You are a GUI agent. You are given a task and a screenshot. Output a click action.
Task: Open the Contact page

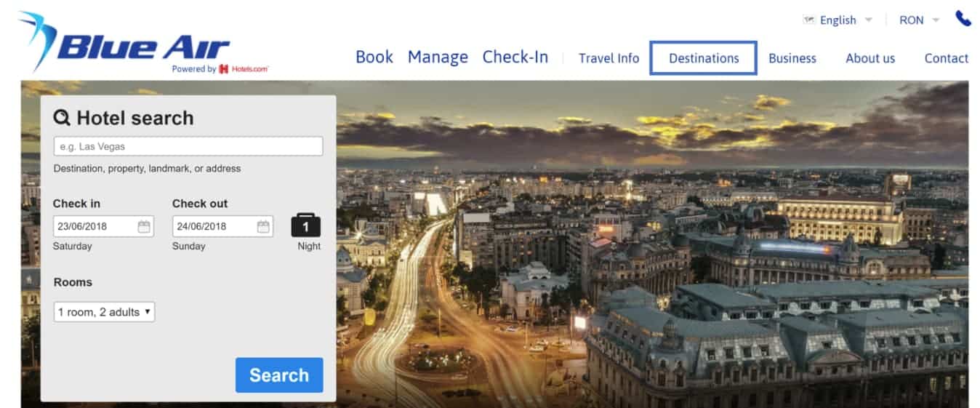[x=947, y=58]
